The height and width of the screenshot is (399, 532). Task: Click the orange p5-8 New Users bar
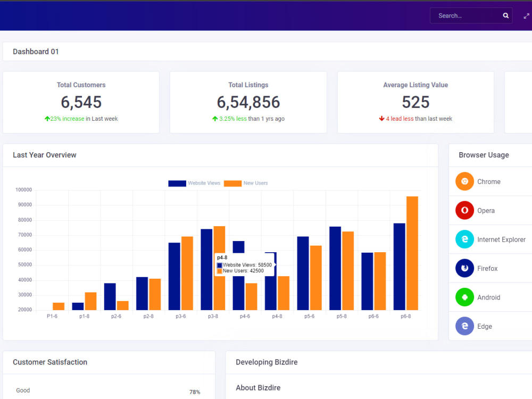click(x=348, y=271)
